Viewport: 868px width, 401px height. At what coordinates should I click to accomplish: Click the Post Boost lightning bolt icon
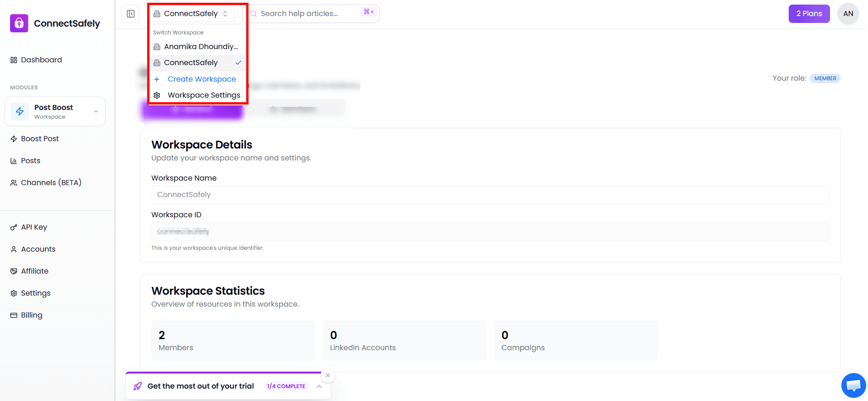click(20, 111)
